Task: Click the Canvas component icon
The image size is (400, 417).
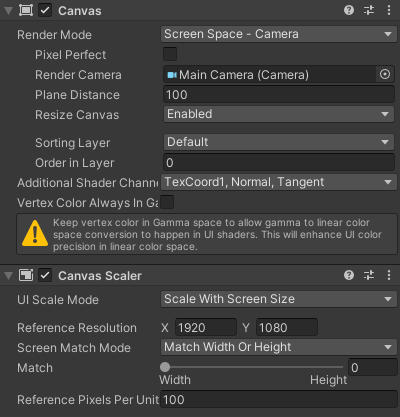Action: [x=26, y=10]
